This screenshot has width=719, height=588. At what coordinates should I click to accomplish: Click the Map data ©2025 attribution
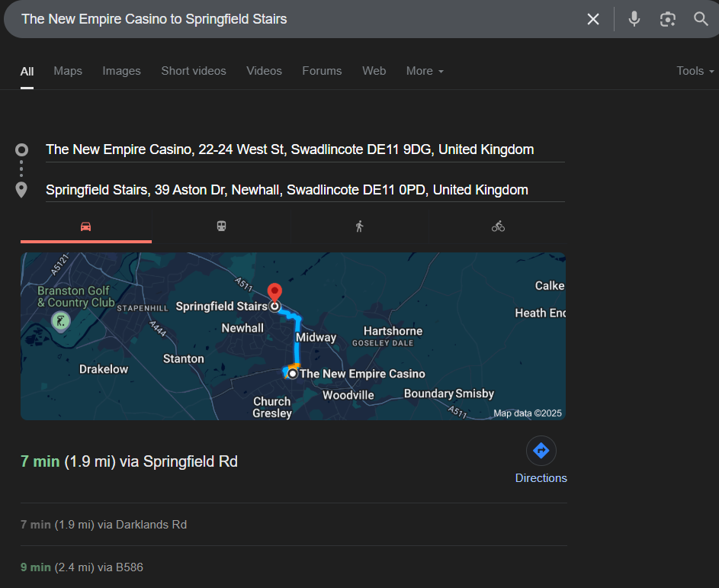point(528,413)
